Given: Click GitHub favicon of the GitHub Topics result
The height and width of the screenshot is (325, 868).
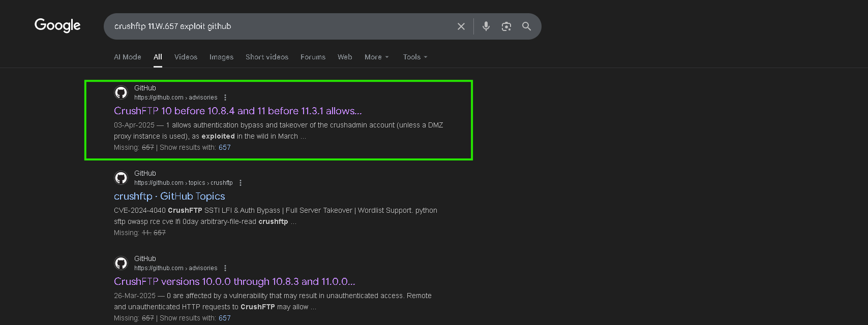Looking at the screenshot, I should 121,178.
